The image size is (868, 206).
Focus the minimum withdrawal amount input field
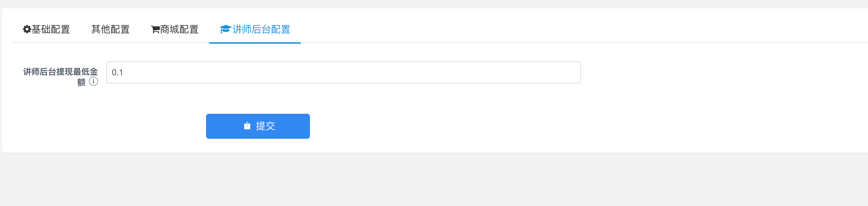click(343, 72)
